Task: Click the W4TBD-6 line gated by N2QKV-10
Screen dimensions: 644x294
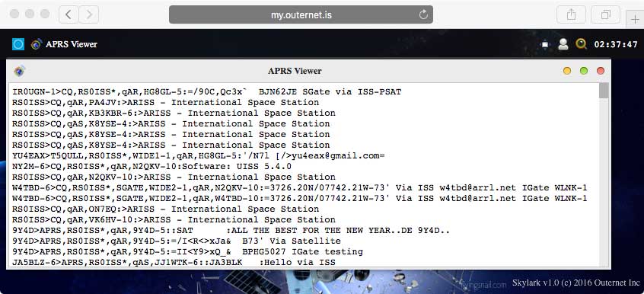Action: (299, 188)
